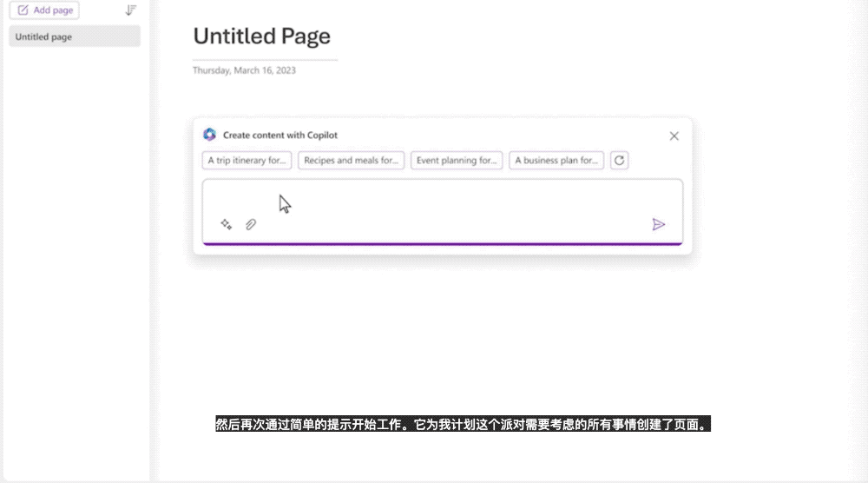Click the purple underline of the prompt box
Viewport: 868px width, 483px height.
point(443,244)
